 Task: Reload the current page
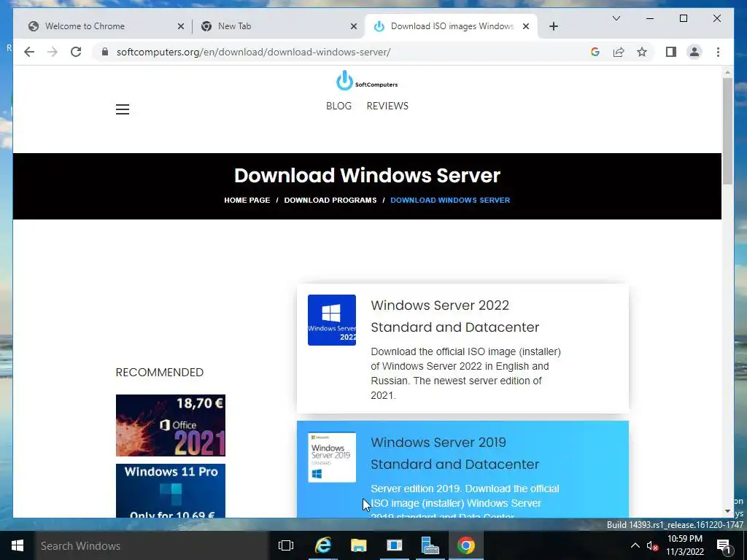pos(76,52)
